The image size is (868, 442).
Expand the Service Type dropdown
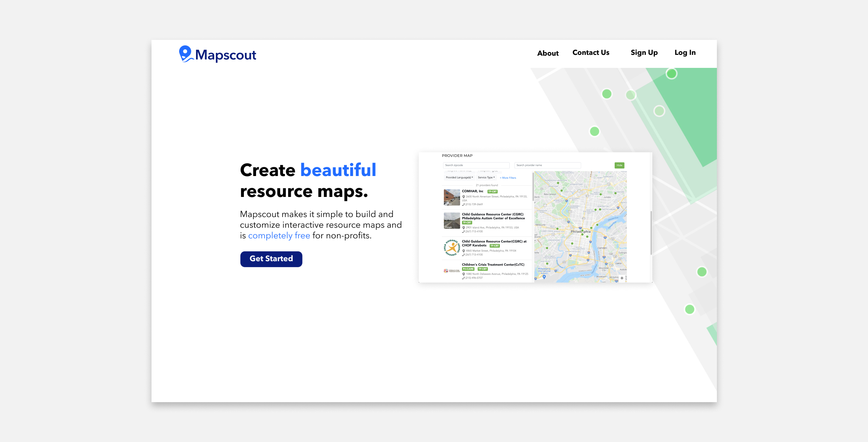pos(486,178)
